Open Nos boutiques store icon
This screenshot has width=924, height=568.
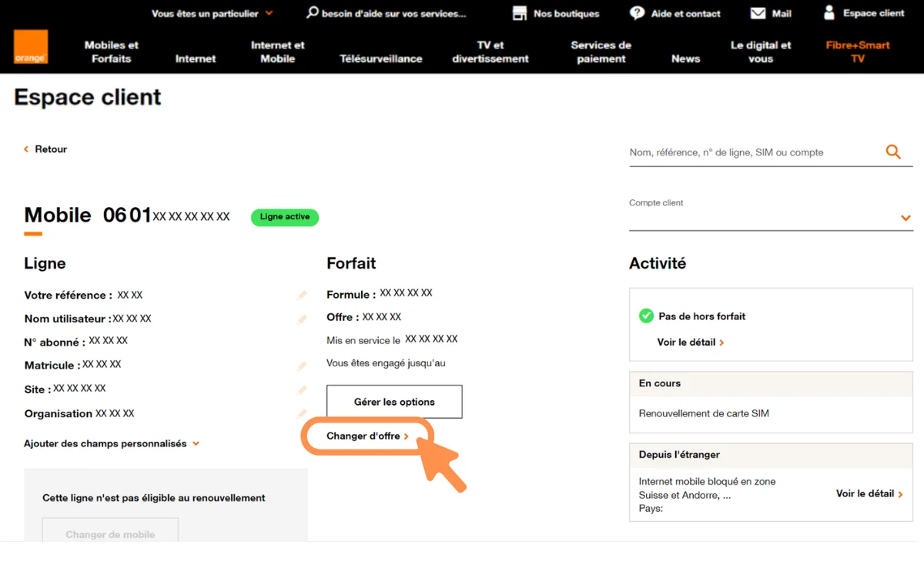[520, 13]
